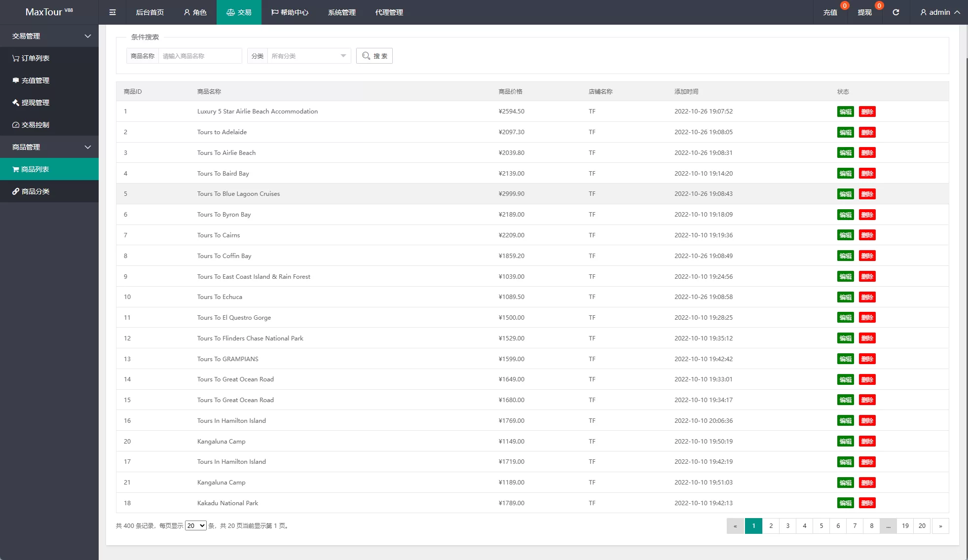Viewport: 968px width, 560px height.
Task: Click the refresh icon in top bar
Action: coord(895,12)
